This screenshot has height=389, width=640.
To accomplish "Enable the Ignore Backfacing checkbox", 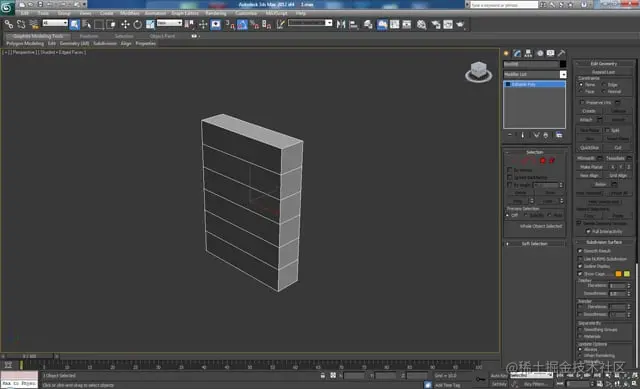I will tap(509, 177).
